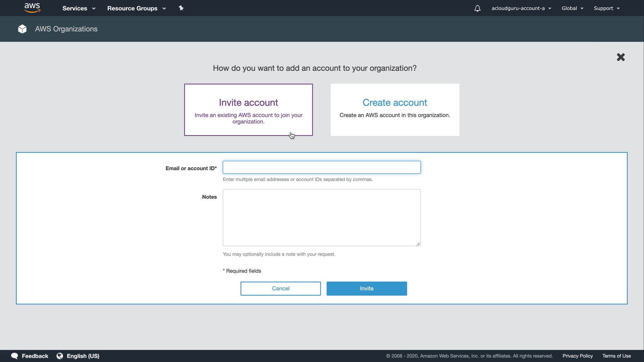Select the Invite account option card
This screenshot has width=644, height=362.
click(x=248, y=110)
